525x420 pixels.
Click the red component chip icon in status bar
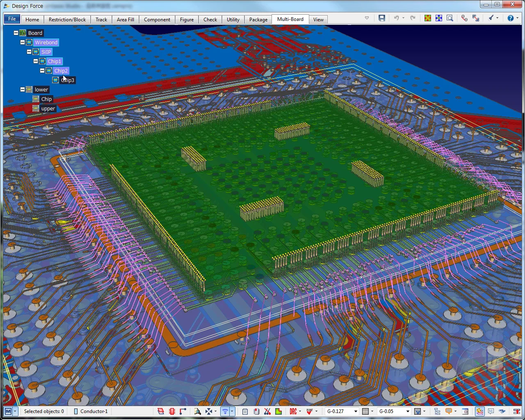tap(172, 411)
